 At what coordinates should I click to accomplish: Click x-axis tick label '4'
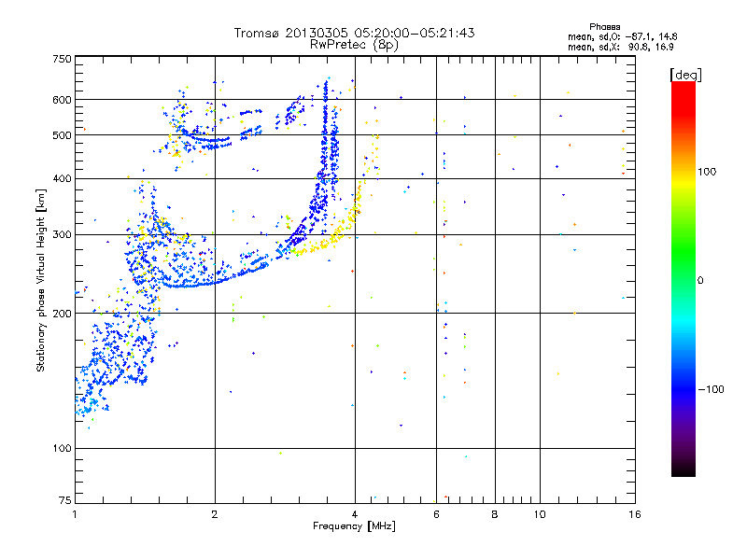[x=355, y=514]
